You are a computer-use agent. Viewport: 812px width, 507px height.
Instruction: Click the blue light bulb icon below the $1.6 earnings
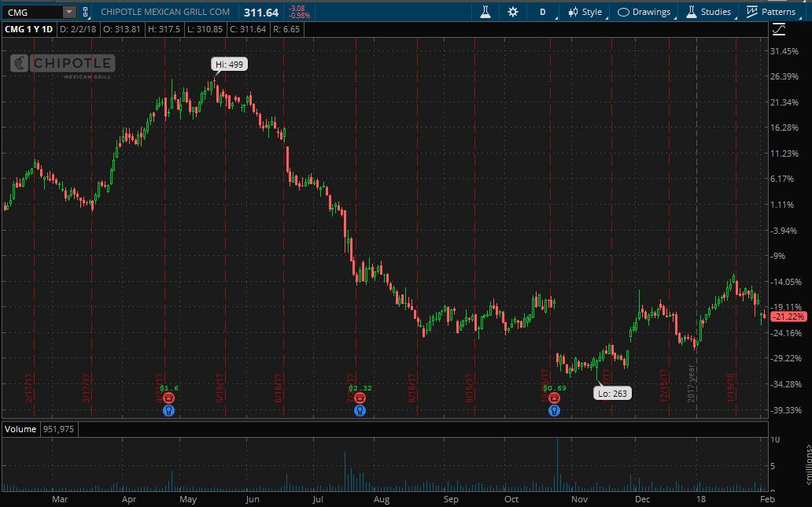pos(168,411)
